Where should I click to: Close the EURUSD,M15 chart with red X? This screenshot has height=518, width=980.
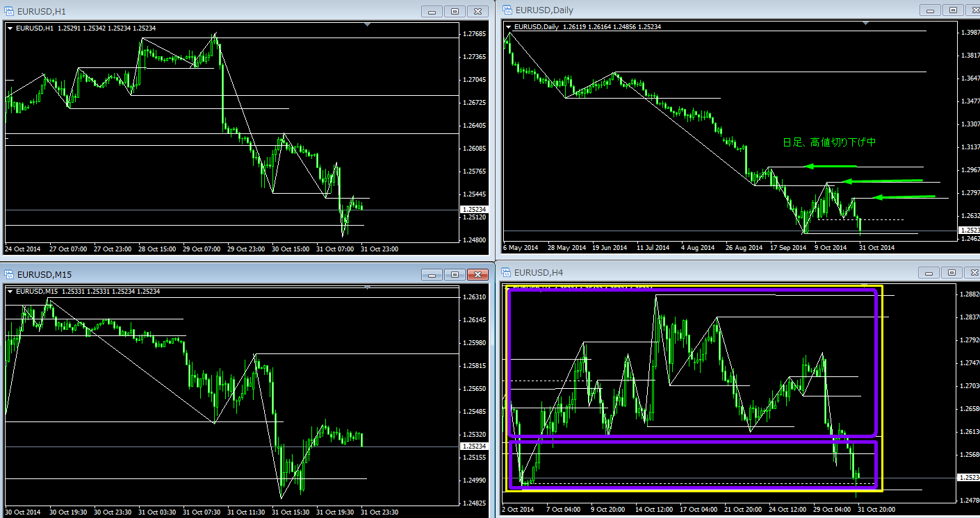pos(476,275)
